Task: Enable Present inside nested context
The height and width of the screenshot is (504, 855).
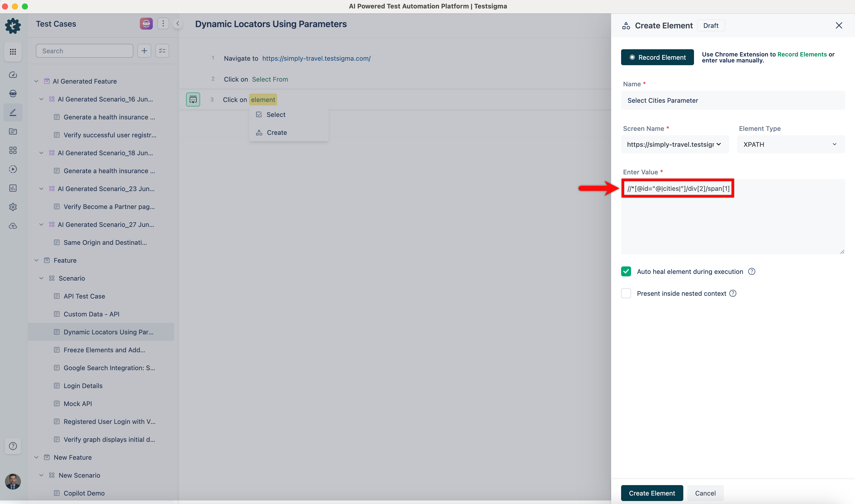Action: click(x=626, y=293)
